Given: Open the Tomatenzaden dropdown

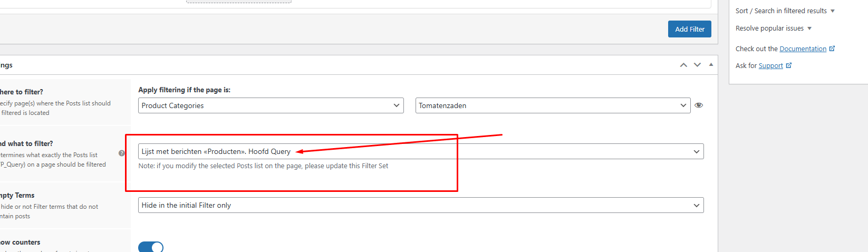Looking at the screenshot, I should tap(553, 105).
